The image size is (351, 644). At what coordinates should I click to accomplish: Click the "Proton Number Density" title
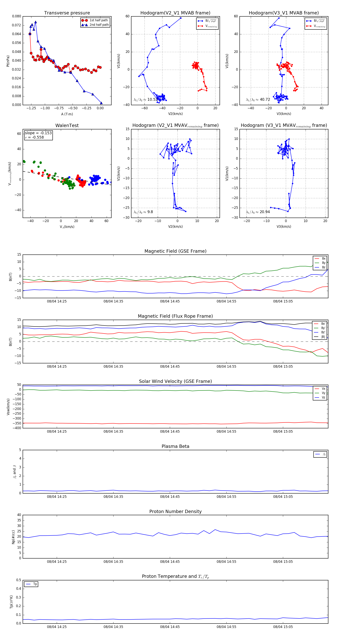(175, 511)
